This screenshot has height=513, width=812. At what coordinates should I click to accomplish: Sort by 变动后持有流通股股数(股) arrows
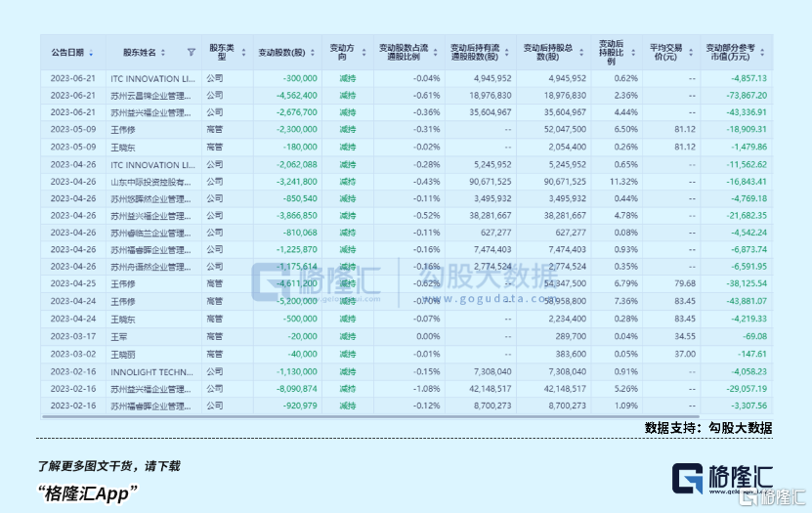point(506,53)
